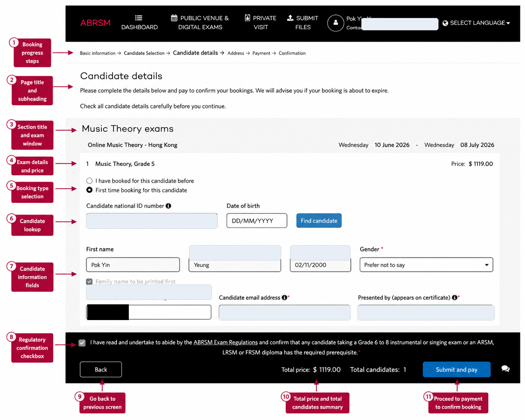525x420 pixels.
Task: Open the Select Language dropdown
Action: click(476, 23)
